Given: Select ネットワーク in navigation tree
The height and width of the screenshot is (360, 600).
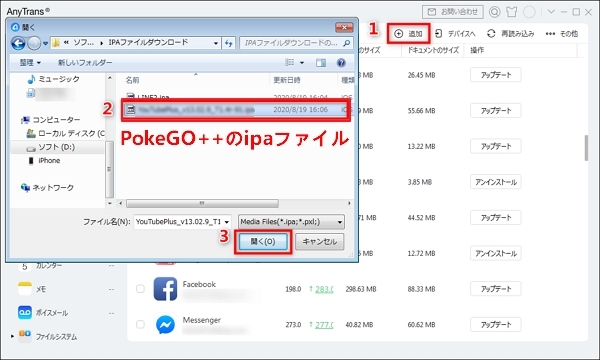Looking at the screenshot, I should coord(47,187).
